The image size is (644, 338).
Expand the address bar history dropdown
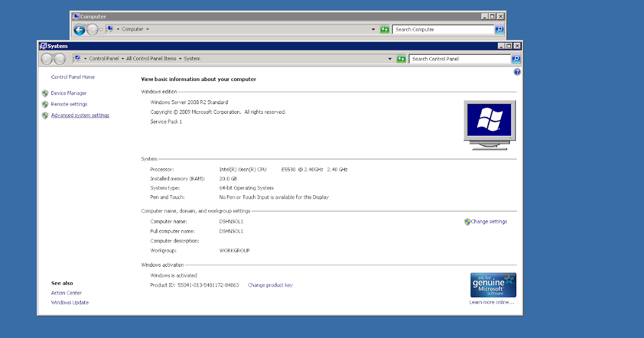(390, 58)
